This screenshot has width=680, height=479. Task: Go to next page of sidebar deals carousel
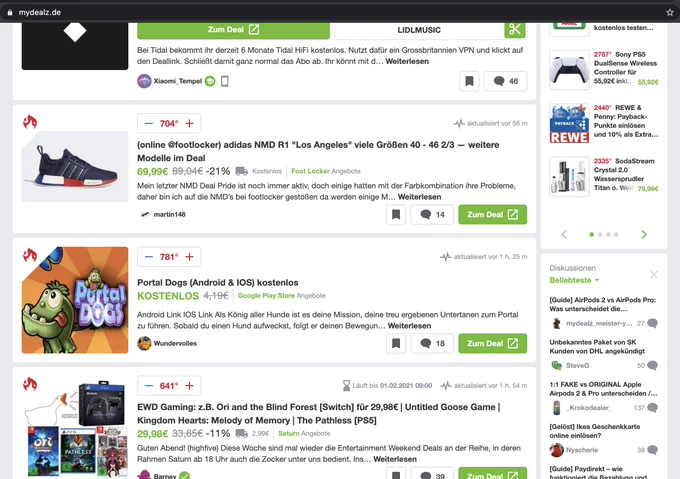(644, 235)
